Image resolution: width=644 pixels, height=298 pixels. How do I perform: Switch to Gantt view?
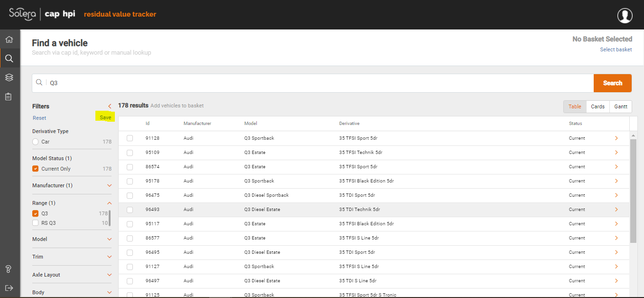coord(620,106)
